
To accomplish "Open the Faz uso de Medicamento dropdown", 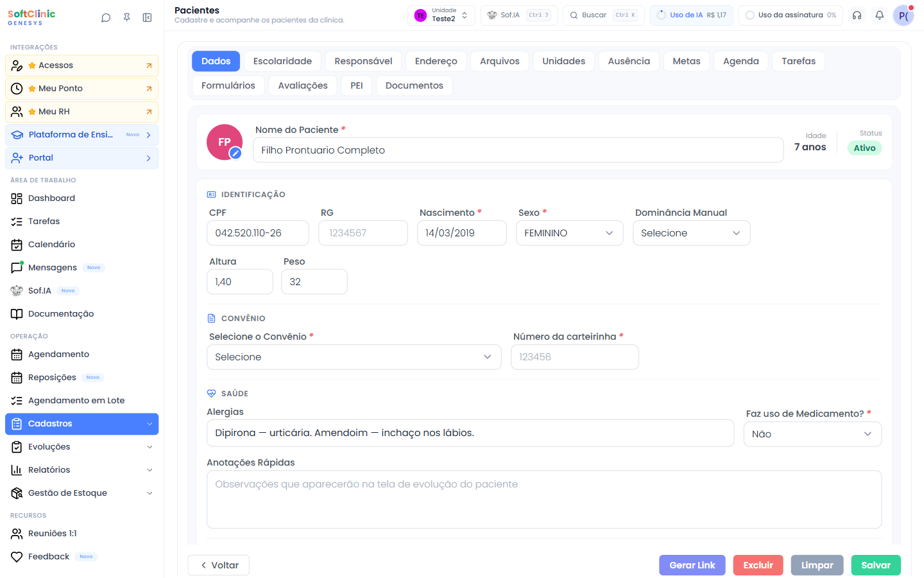I will point(813,434).
